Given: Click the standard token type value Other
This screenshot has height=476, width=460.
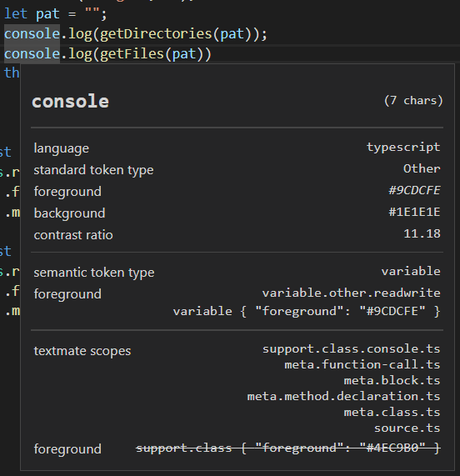Looking at the screenshot, I should click(422, 168).
